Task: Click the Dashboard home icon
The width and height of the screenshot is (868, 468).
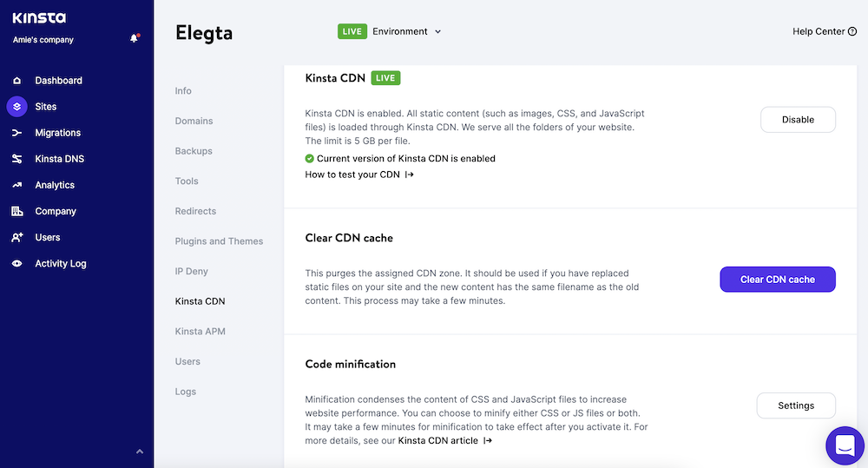Action: [17, 80]
